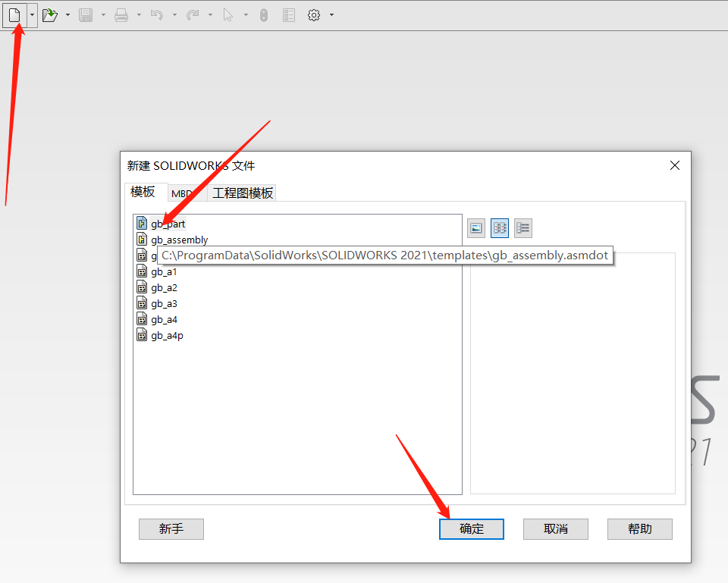Click the gb_a4 drawing file icon
The image size is (728, 583).
142,319
